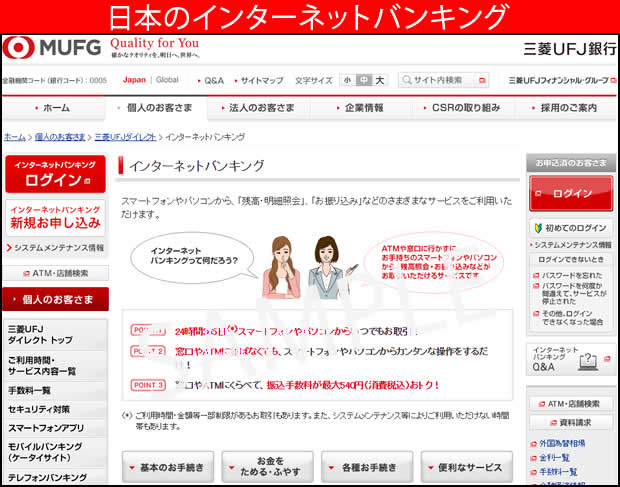Switch to Global site
The image size is (620, 487).
tap(167, 80)
